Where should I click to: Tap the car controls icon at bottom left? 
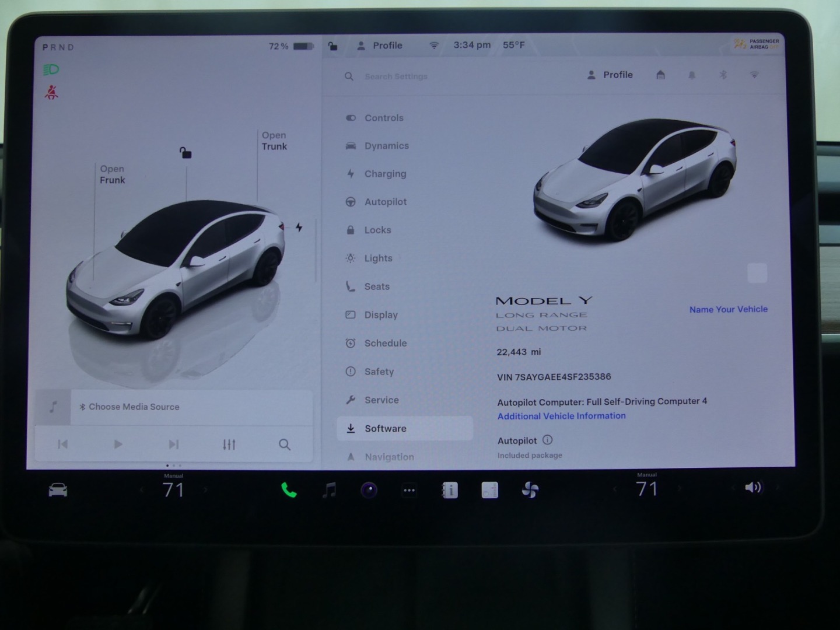58,491
